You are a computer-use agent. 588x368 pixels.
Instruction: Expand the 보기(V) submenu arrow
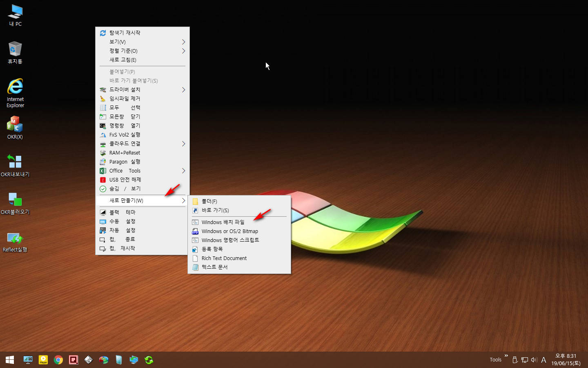[x=183, y=42]
